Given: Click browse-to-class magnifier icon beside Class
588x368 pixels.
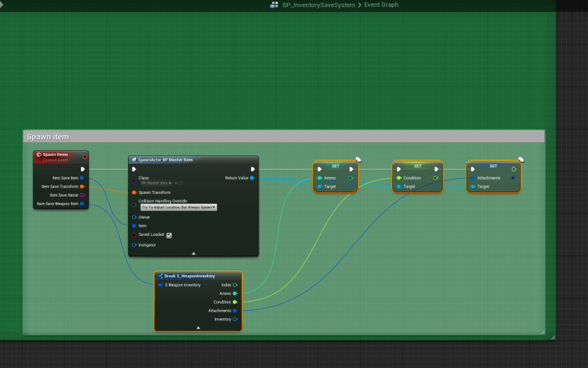Looking at the screenshot, I should [181, 182].
